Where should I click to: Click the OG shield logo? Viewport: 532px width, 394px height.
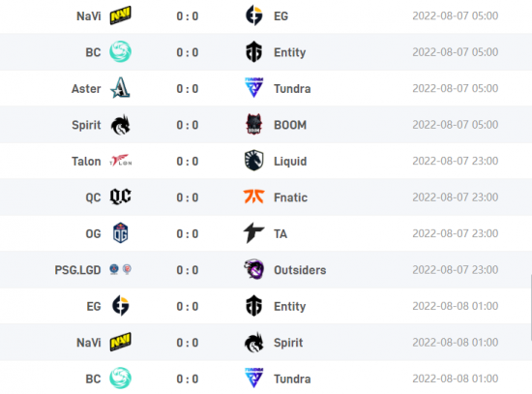coord(121,233)
